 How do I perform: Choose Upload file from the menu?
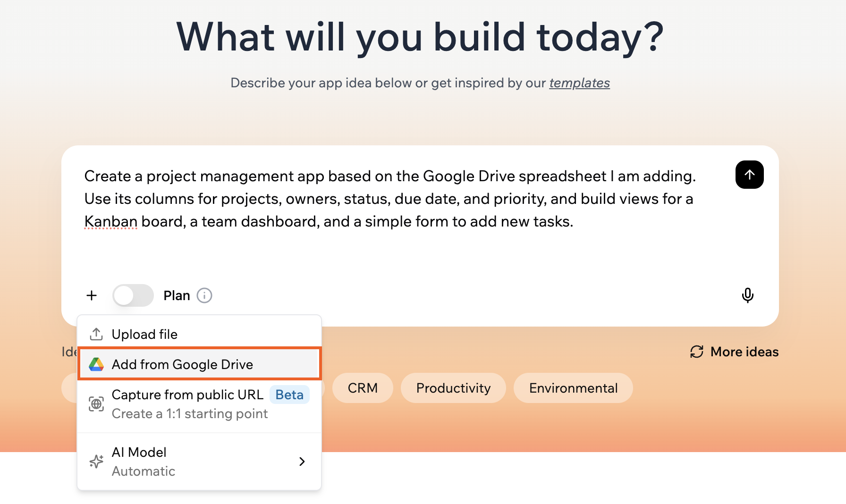[x=199, y=334]
